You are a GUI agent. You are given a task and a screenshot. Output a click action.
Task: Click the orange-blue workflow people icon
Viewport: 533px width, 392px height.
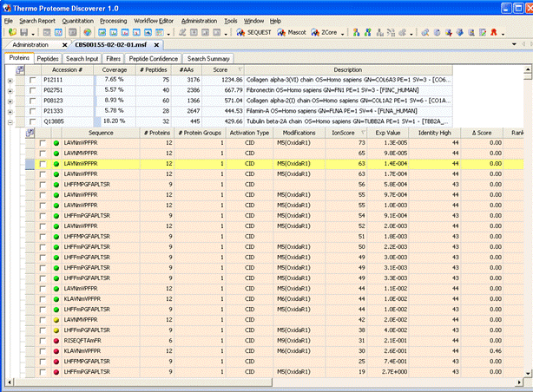tap(356, 33)
